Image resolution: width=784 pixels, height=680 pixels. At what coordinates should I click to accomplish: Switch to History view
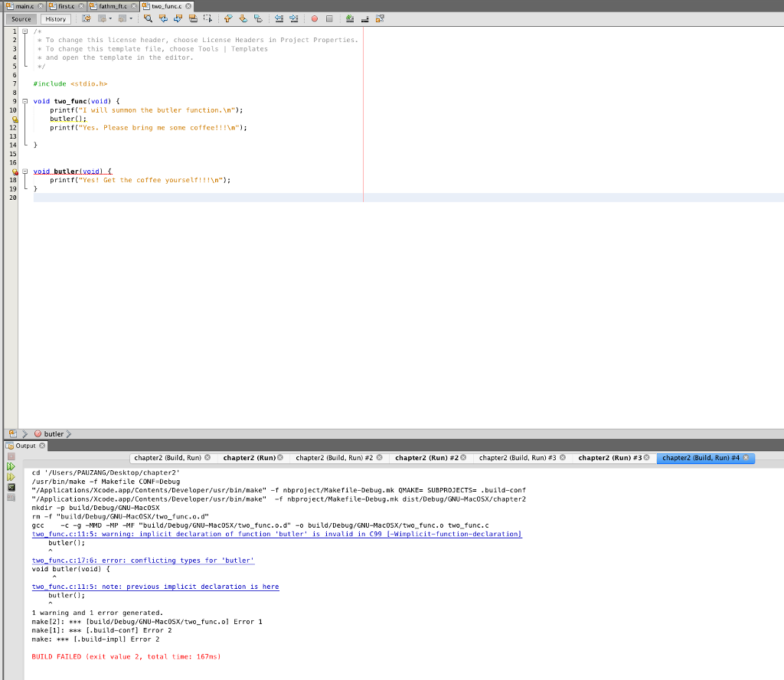click(55, 19)
